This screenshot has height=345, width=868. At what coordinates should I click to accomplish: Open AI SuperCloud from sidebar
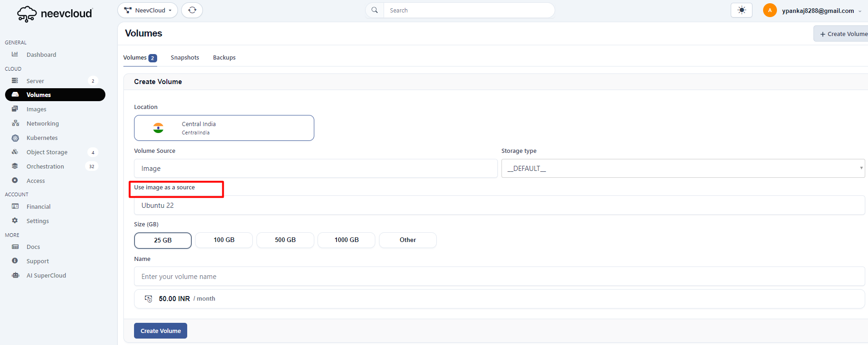(x=46, y=275)
